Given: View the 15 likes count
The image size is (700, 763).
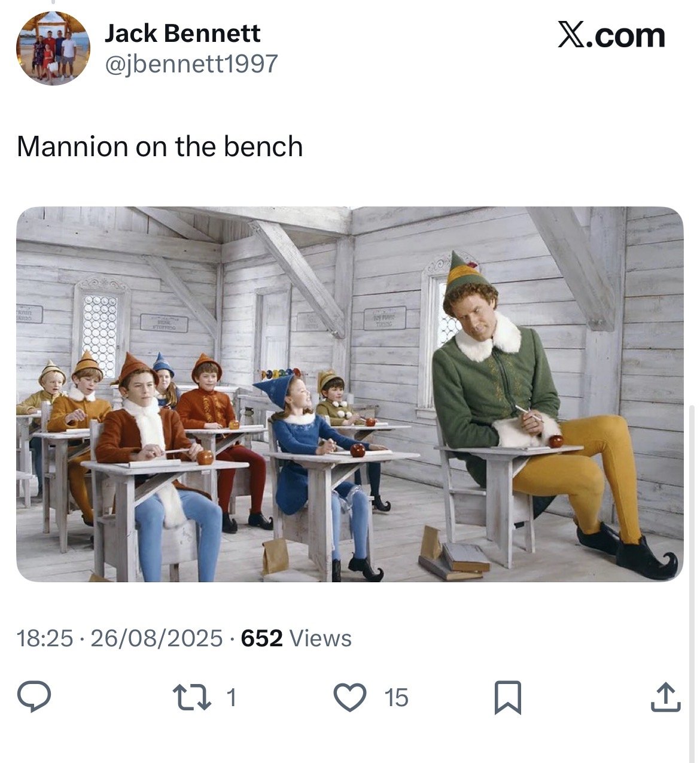Looking at the screenshot, I should 396,698.
